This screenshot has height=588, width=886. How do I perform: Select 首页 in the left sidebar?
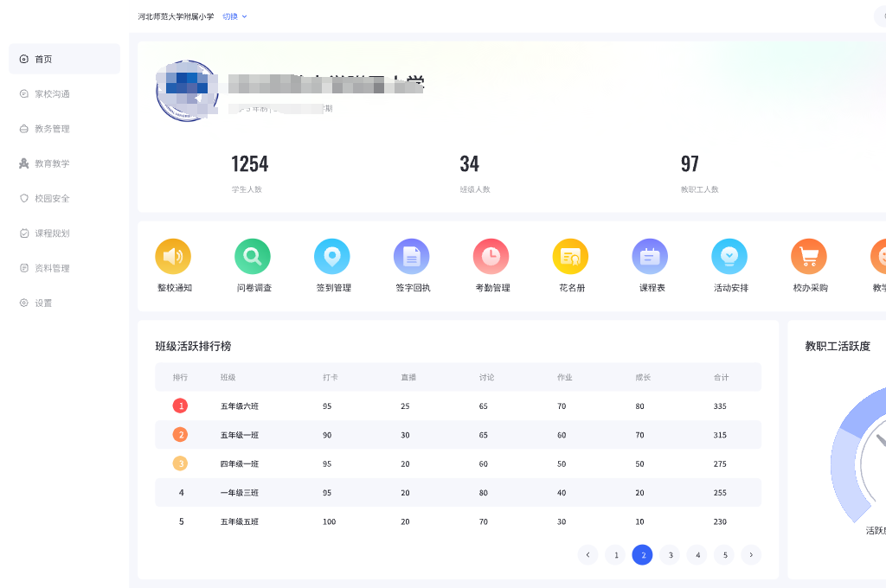(x=39, y=59)
